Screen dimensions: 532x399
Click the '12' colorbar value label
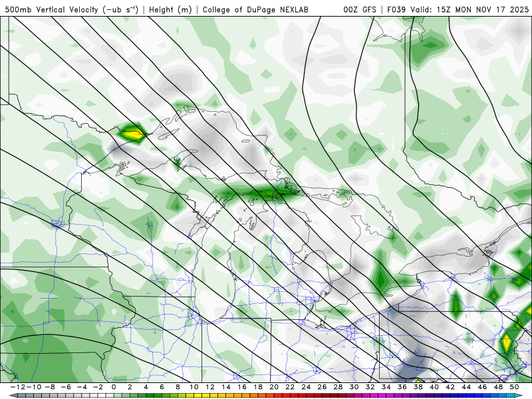coord(210,387)
